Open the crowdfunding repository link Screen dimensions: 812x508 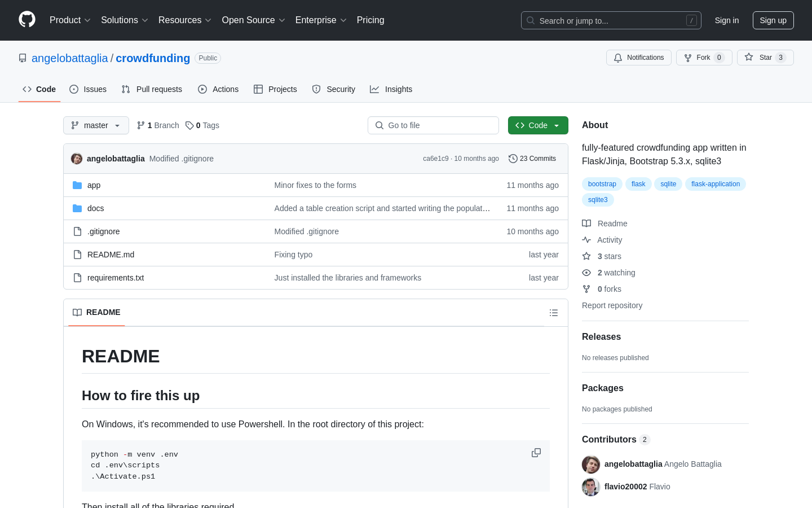(153, 58)
